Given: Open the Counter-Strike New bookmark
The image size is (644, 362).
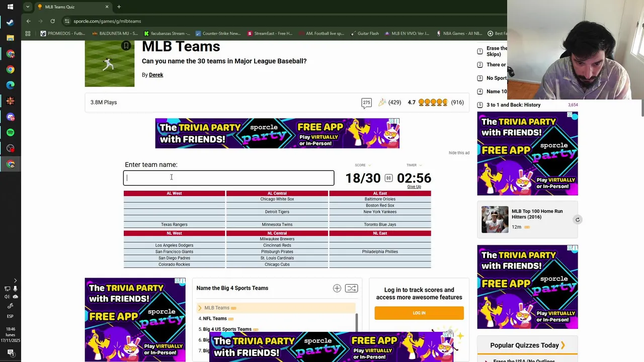Looking at the screenshot, I should [x=218, y=34].
